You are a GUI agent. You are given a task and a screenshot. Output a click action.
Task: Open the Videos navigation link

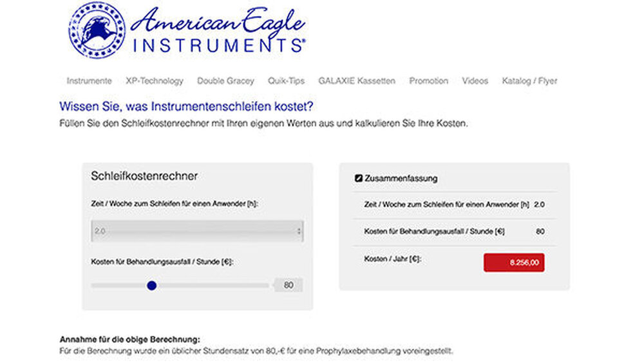(475, 81)
